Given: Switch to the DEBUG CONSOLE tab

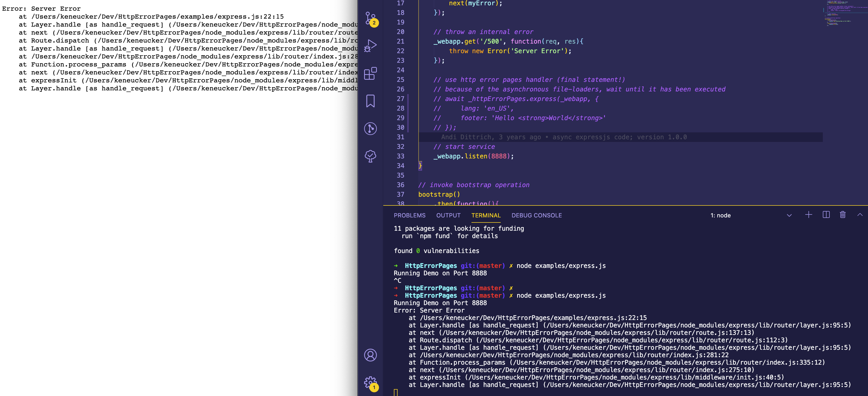Looking at the screenshot, I should tap(536, 215).
